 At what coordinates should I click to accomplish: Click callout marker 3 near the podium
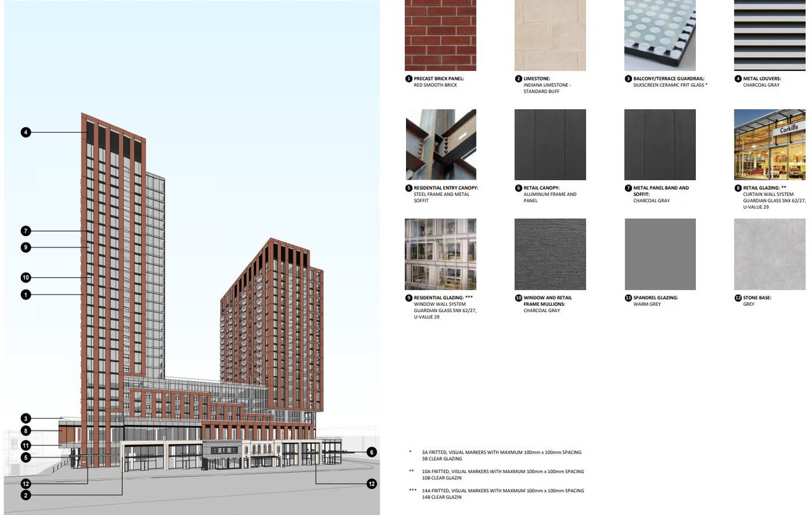point(25,419)
